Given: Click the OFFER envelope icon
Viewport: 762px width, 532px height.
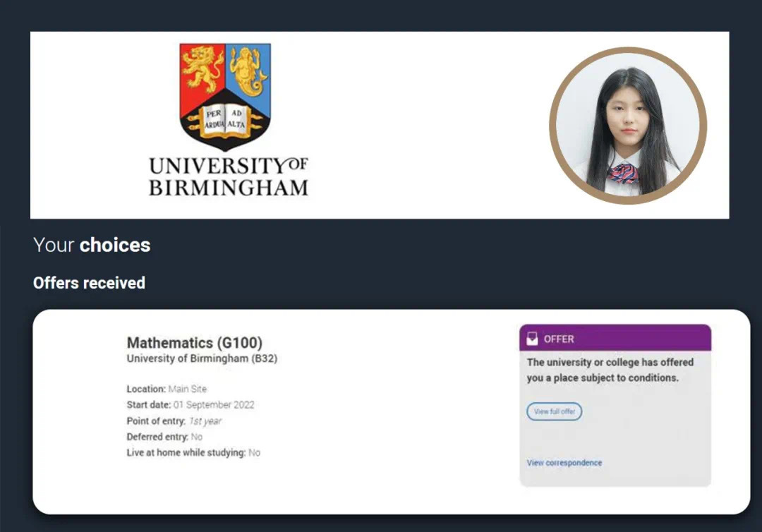Looking at the screenshot, I should (532, 339).
